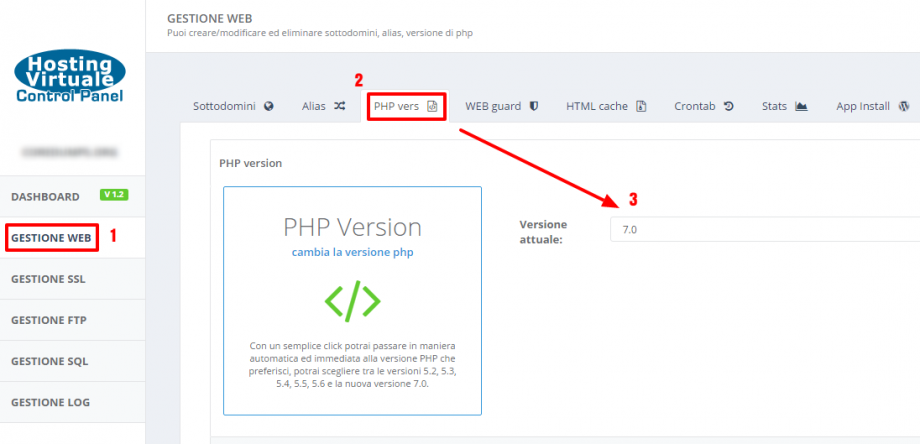Click the Hosting Virtuale Control Panel logo
920x444 pixels.
71,78
